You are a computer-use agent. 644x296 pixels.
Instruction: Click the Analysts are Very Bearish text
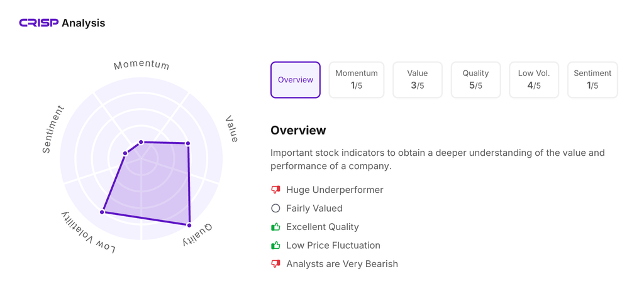[x=342, y=264]
